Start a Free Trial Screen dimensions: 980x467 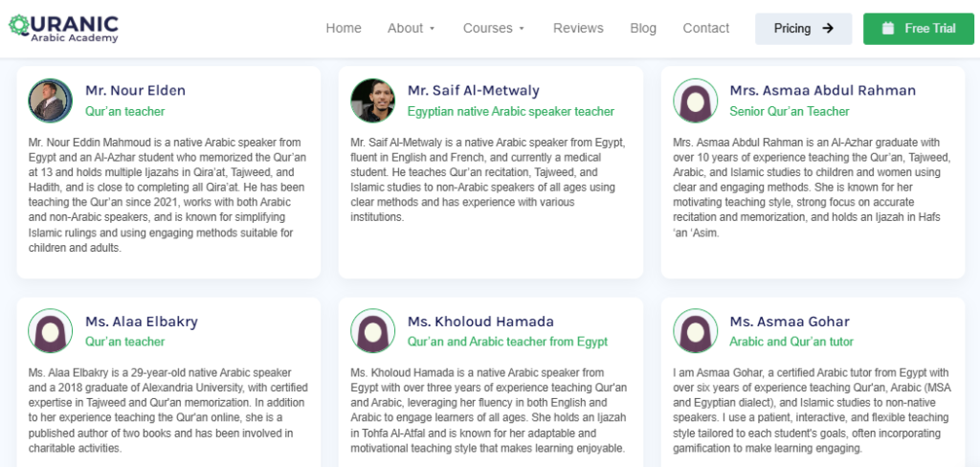coord(919,29)
